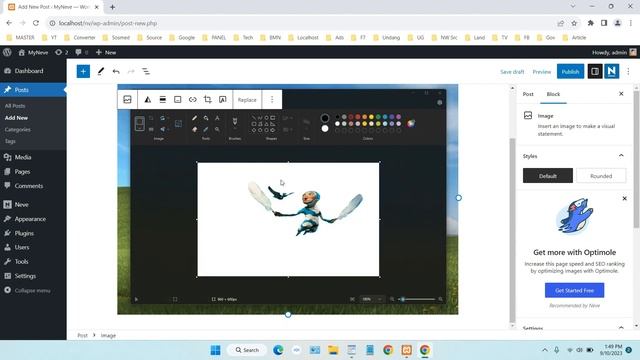
Task: Open MyNeve site link in admin bar
Action: pyautogui.click(x=33, y=52)
